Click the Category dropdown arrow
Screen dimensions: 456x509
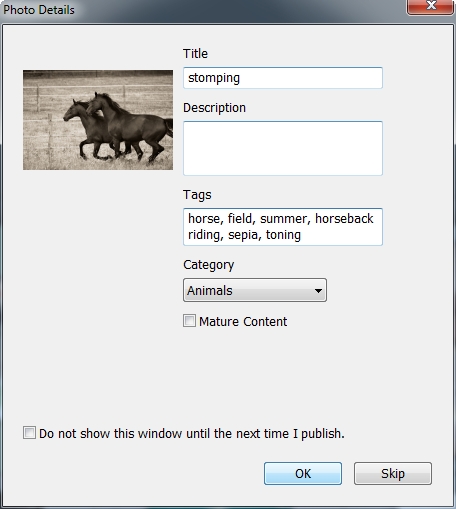click(x=318, y=291)
